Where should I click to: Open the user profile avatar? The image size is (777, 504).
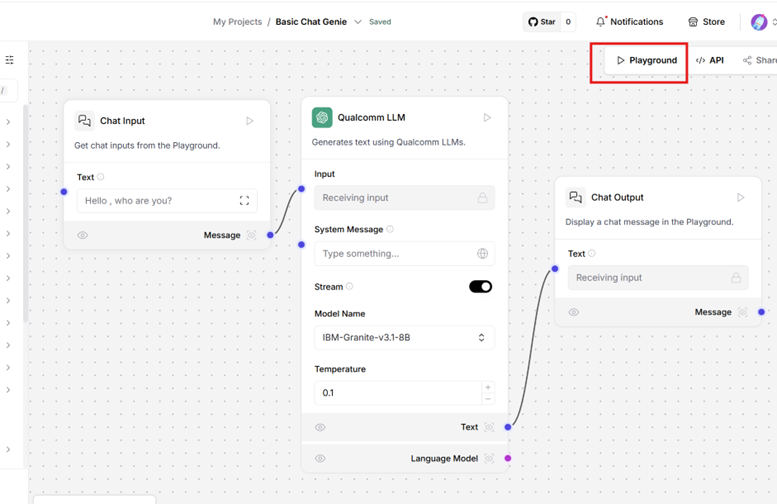[759, 22]
